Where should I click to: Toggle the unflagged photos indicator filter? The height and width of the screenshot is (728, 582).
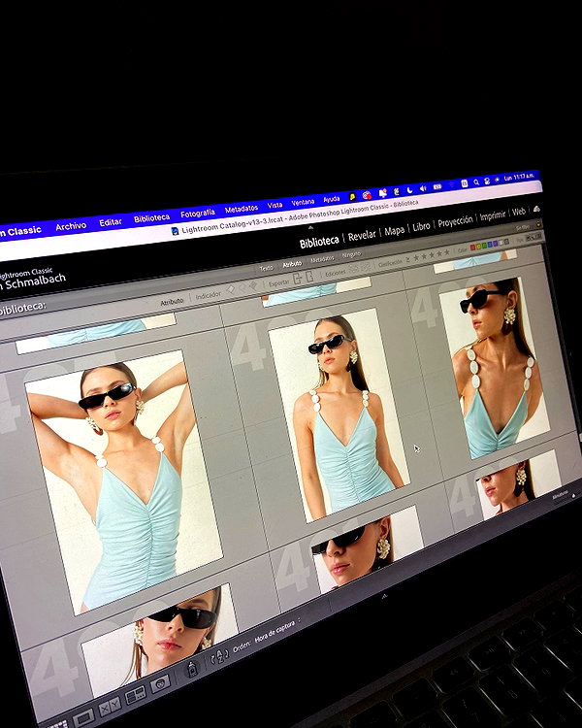(242, 286)
